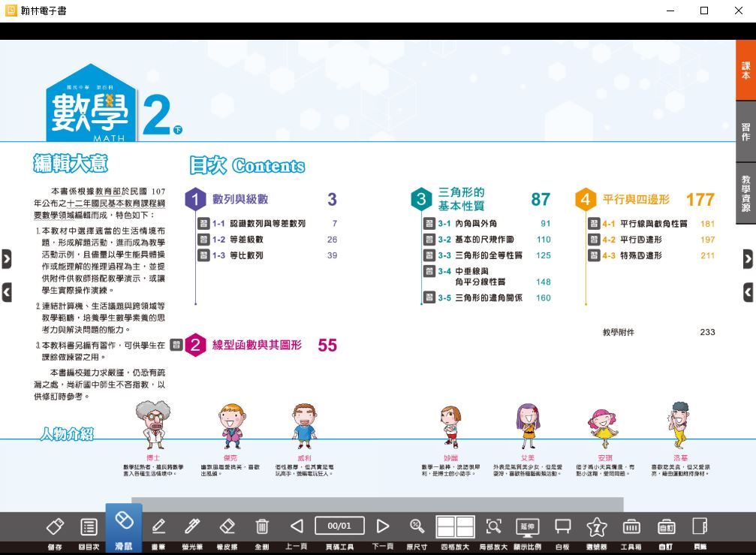Select the Pen (畫筆) drawing tool
Image resolution: width=756 pixels, height=555 pixels.
click(158, 526)
